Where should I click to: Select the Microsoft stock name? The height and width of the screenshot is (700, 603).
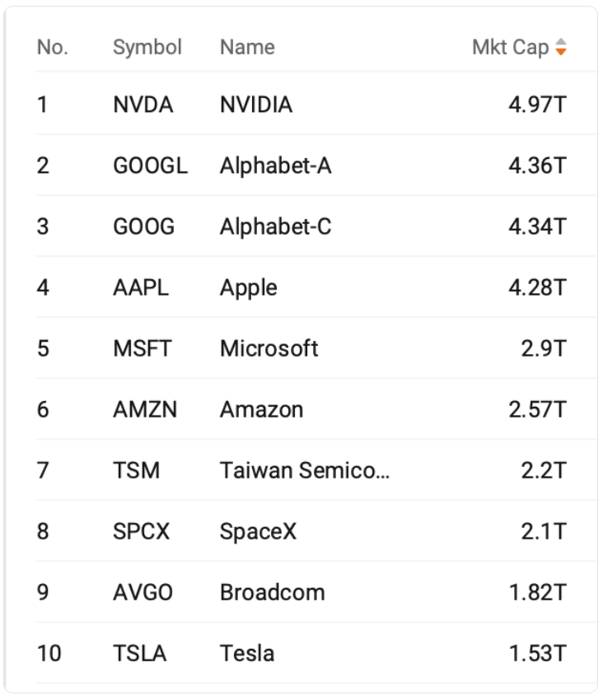click(269, 348)
